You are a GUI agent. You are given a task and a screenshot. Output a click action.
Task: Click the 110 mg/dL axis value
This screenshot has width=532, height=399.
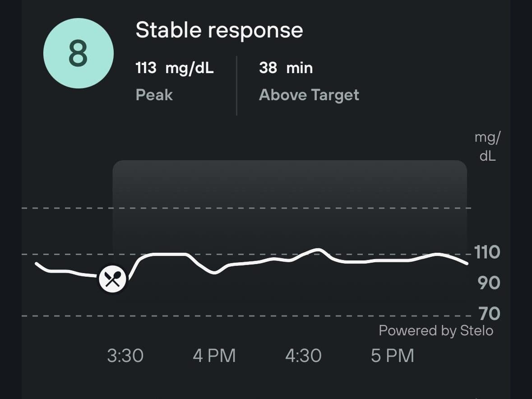pyautogui.click(x=487, y=252)
